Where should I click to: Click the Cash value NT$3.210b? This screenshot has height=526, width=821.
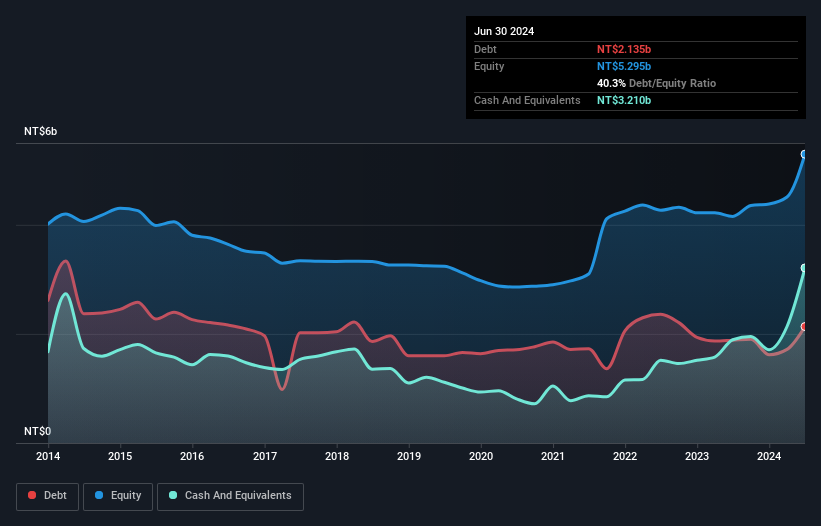pyautogui.click(x=624, y=100)
